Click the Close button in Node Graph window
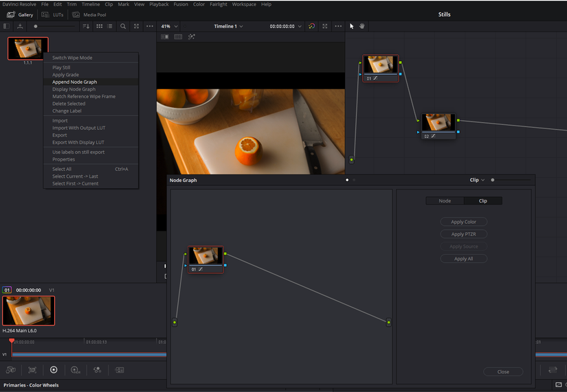The image size is (567, 392). pos(503,371)
